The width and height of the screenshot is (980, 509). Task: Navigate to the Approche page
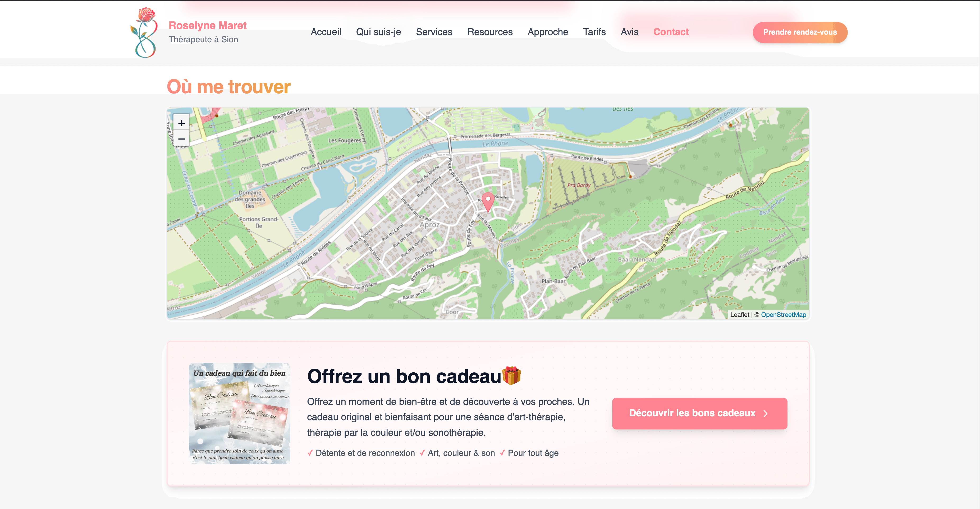coord(547,32)
